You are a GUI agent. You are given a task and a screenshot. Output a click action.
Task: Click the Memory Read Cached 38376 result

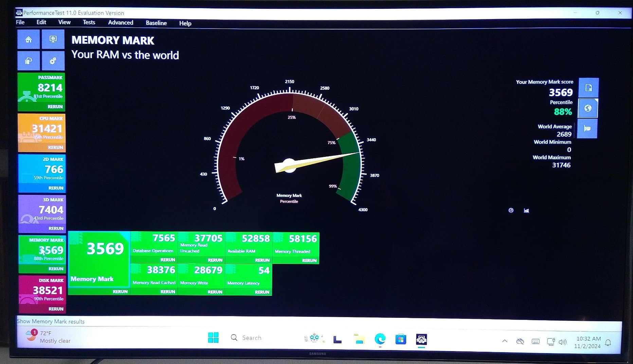(154, 276)
